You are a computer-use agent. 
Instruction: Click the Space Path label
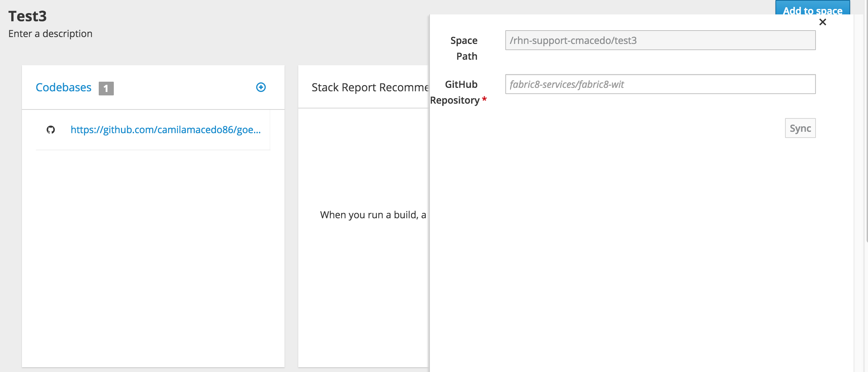(464, 48)
